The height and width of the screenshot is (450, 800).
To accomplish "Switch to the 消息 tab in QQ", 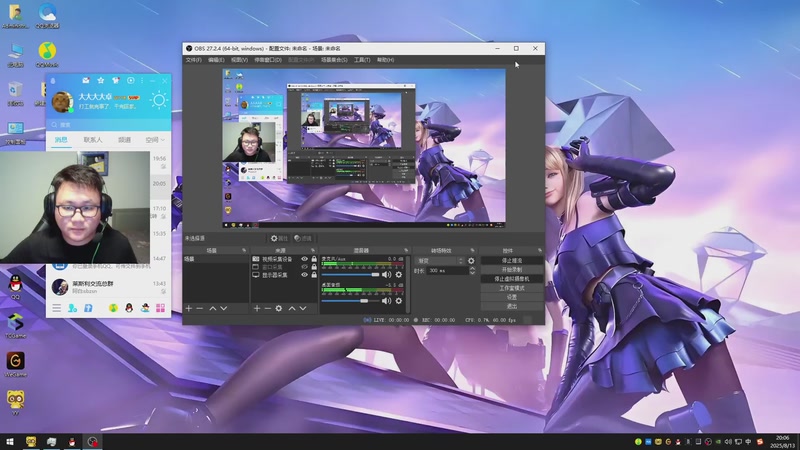I will pyautogui.click(x=61, y=140).
